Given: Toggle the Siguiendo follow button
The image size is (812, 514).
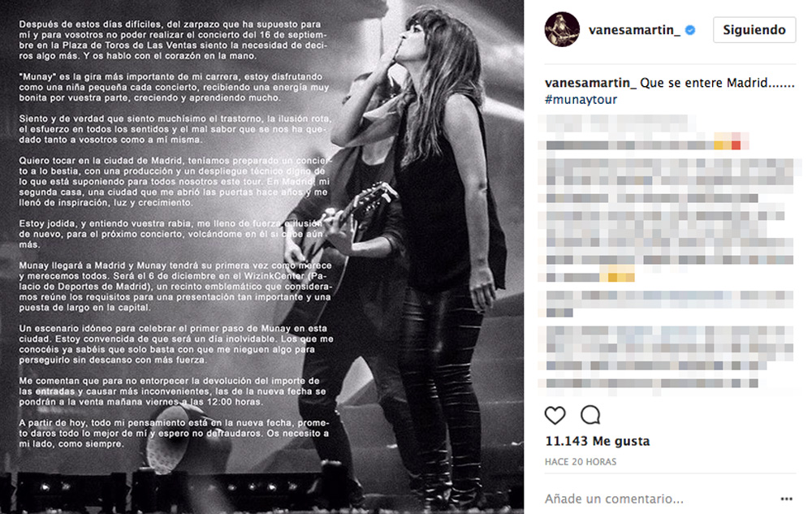Looking at the screenshot, I should pos(754,30).
